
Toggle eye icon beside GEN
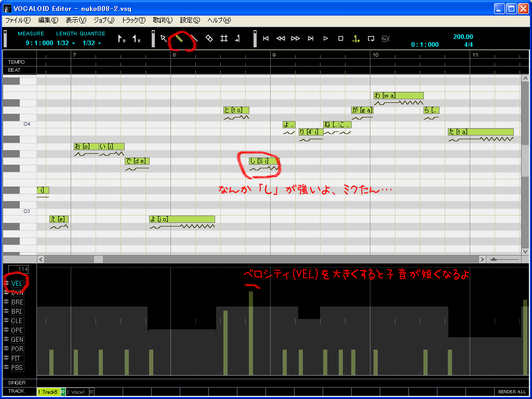6,339
